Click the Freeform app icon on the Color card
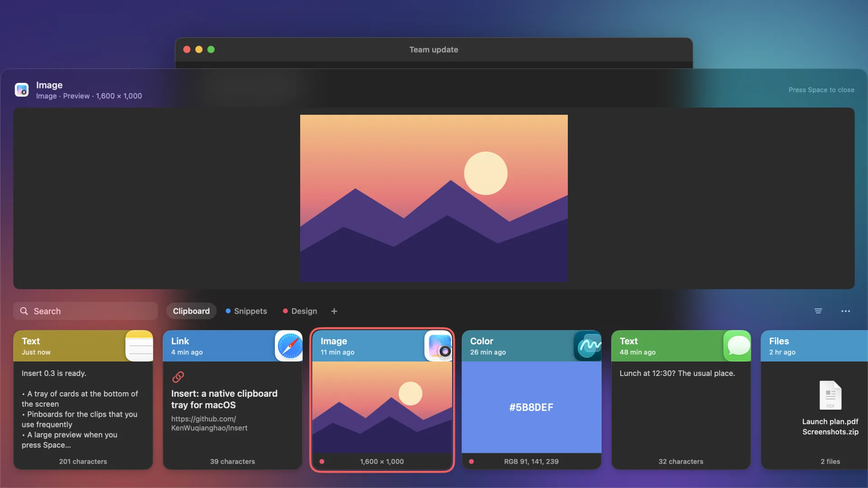 coord(588,346)
